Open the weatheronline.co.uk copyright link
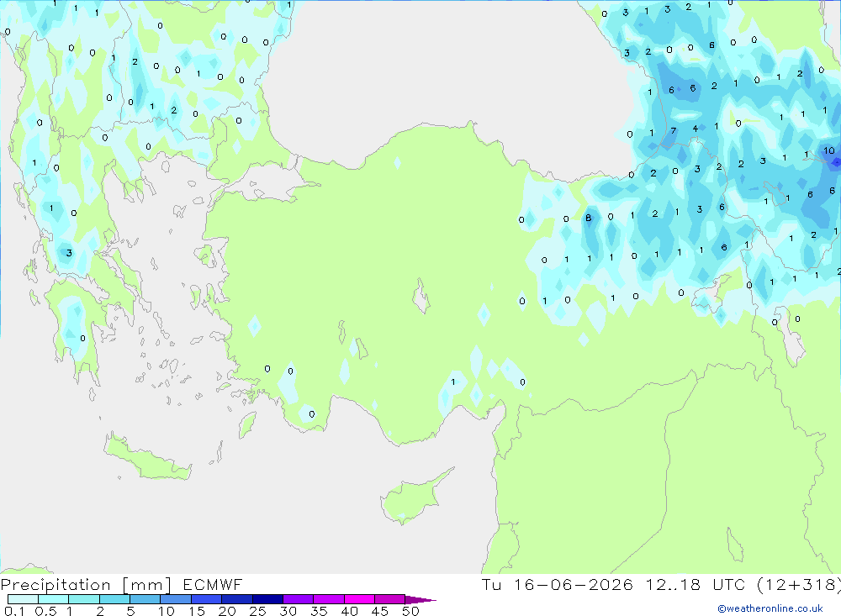 770,608
